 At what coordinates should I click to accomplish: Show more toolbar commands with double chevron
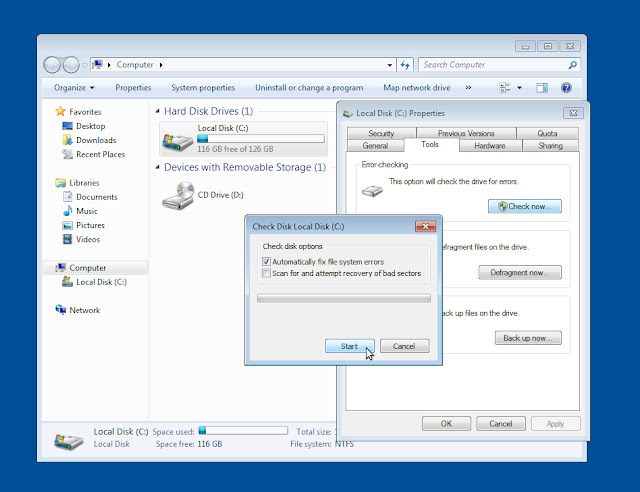pyautogui.click(x=468, y=88)
